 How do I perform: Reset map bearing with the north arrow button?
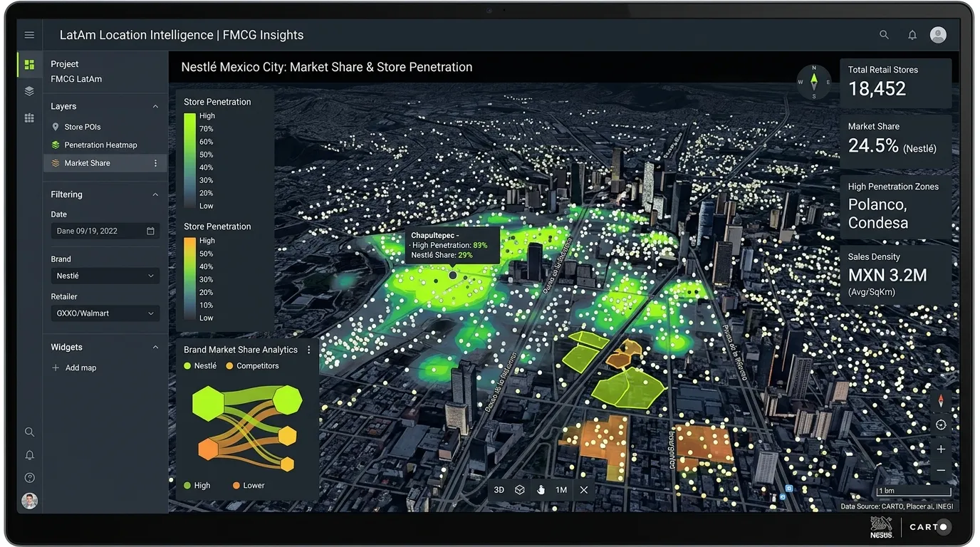point(941,401)
